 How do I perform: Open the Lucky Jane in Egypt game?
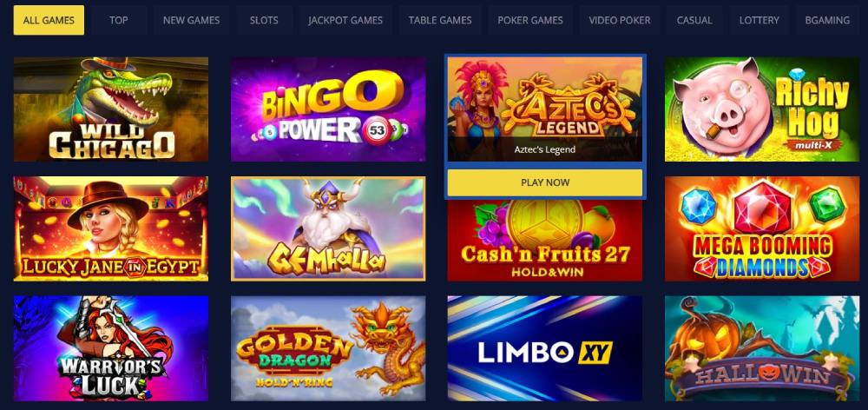tap(111, 228)
